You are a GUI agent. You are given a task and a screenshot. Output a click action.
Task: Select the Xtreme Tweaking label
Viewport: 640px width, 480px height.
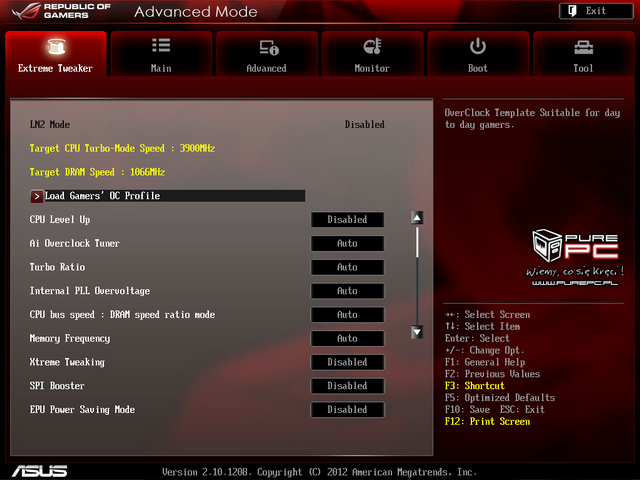pos(67,362)
